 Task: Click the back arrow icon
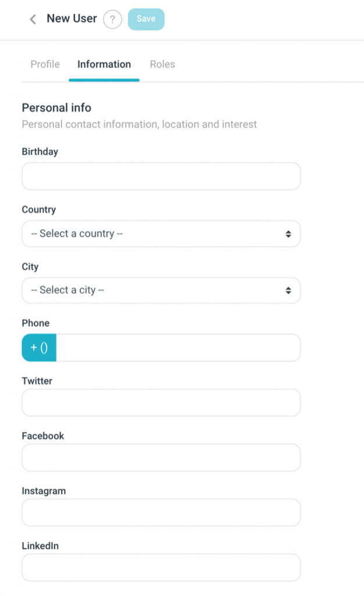33,19
